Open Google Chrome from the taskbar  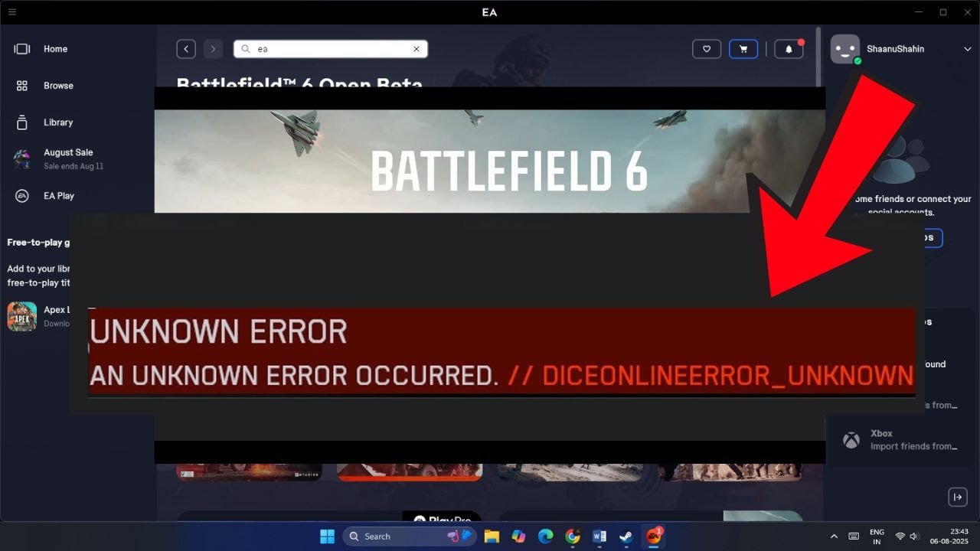coord(573,536)
